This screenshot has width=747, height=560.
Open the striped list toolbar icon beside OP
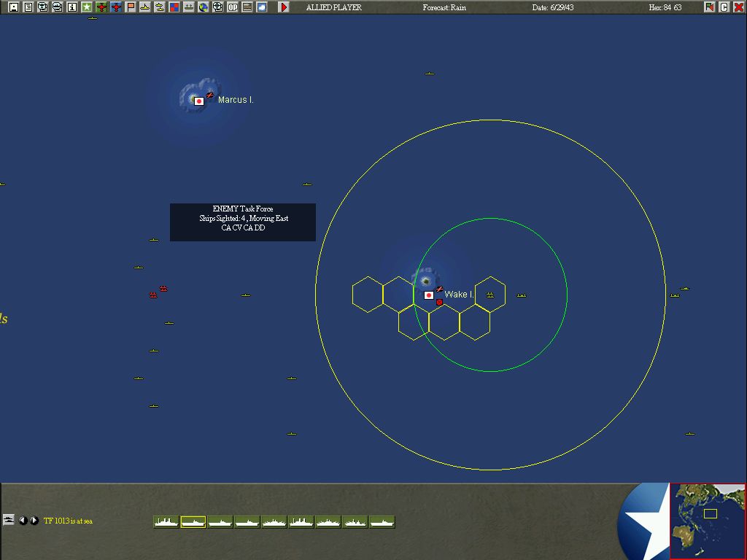point(247,7)
